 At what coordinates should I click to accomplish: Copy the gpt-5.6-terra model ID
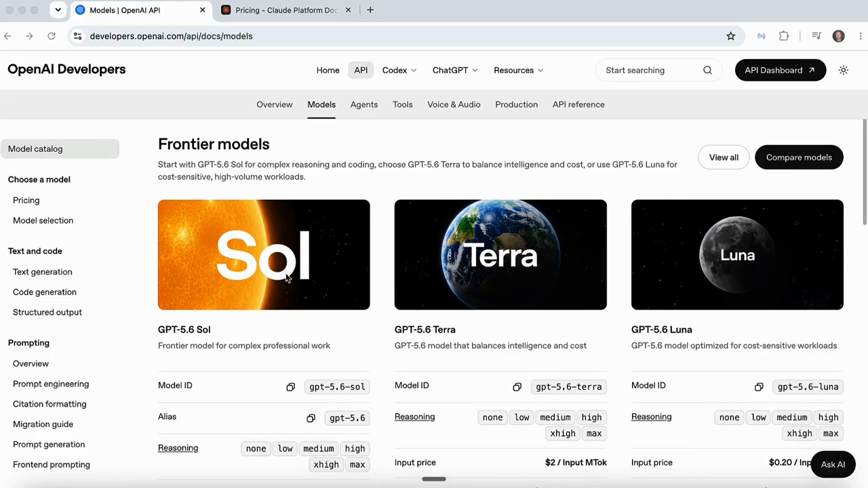pos(517,387)
